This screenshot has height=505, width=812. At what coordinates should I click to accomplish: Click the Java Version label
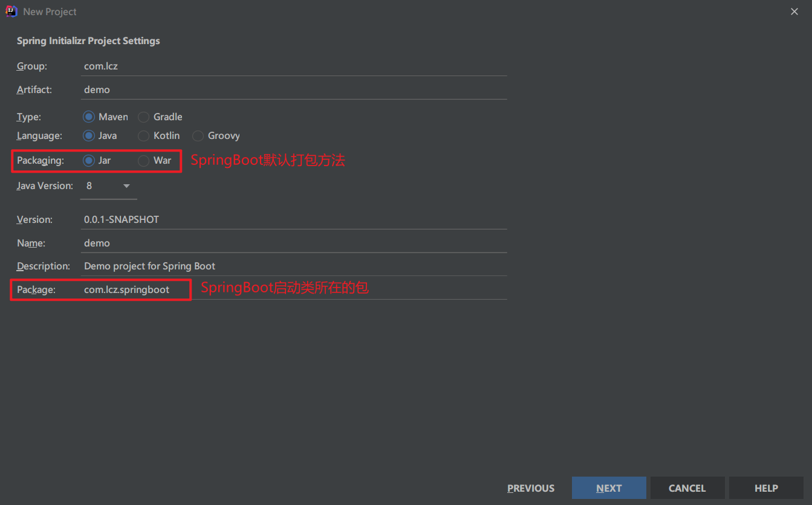(45, 186)
